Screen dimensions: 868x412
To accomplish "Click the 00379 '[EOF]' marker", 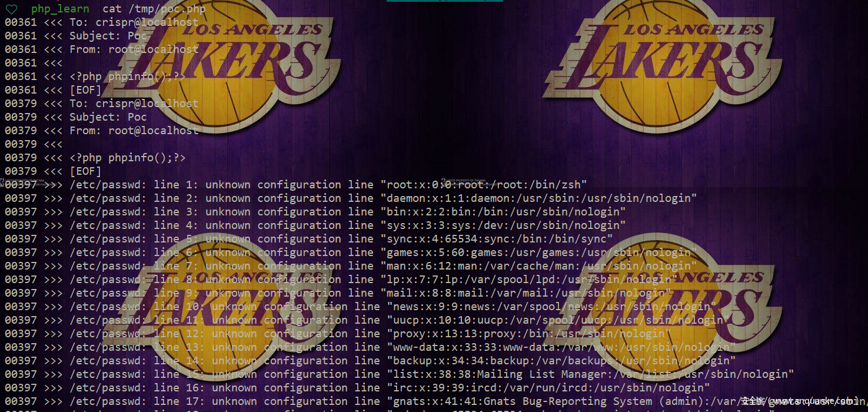I will pyautogui.click(x=85, y=171).
